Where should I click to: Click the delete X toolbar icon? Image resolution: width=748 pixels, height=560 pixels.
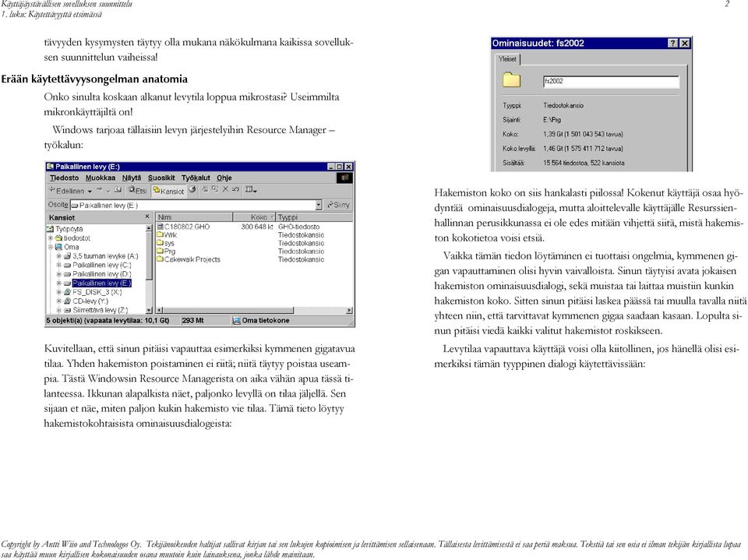(226, 189)
